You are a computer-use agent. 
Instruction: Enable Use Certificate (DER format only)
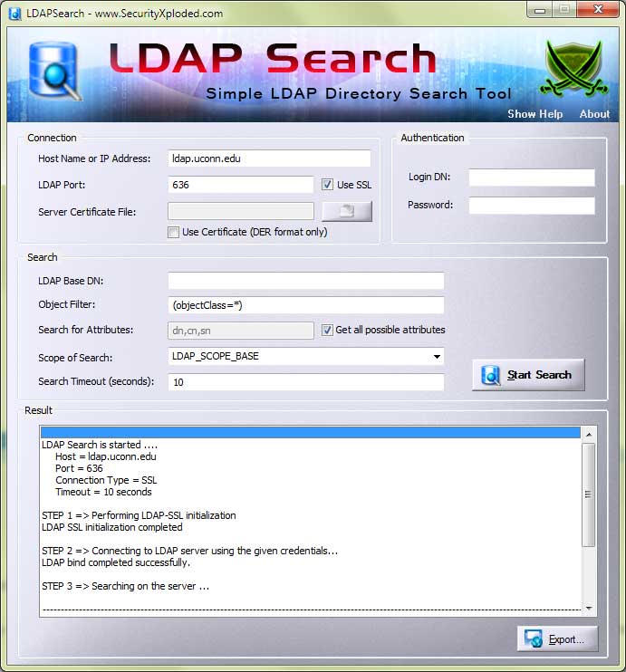tap(174, 232)
